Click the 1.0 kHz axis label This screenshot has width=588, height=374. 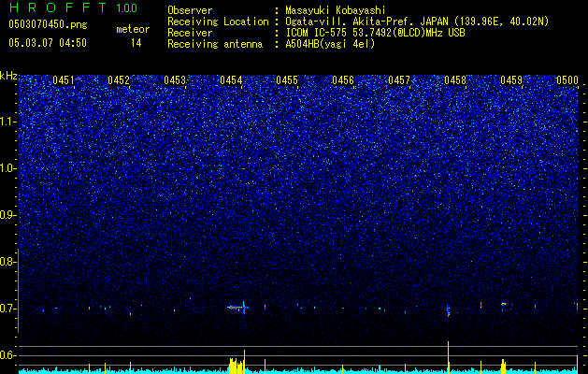[7, 168]
